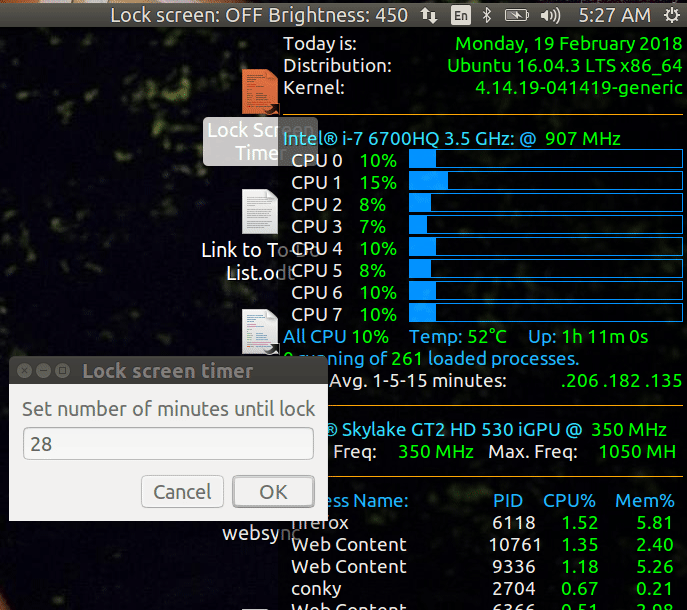Open the battery status indicator
Screen dimensions: 687x610
pos(517,16)
